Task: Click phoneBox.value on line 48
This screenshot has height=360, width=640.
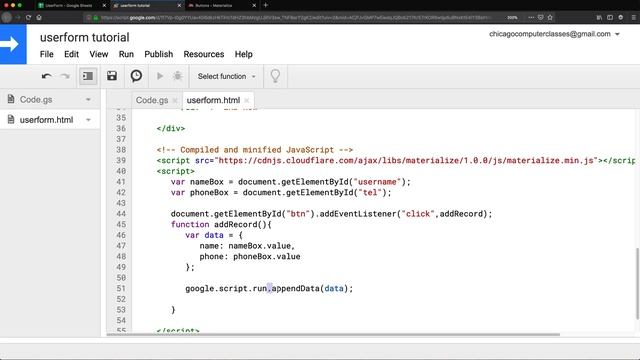Action: (267, 257)
